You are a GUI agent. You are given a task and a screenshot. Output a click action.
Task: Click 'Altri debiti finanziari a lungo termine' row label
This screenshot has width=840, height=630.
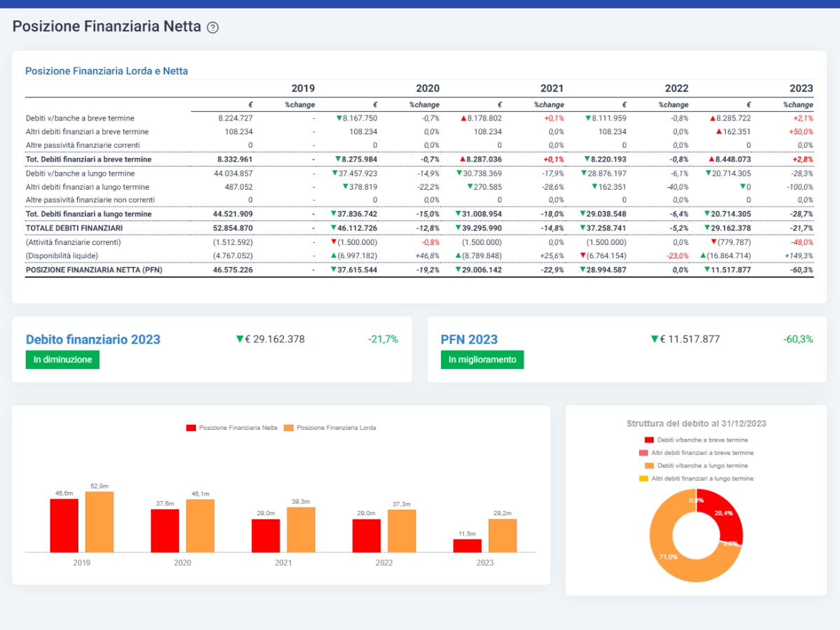pyautogui.click(x=87, y=187)
